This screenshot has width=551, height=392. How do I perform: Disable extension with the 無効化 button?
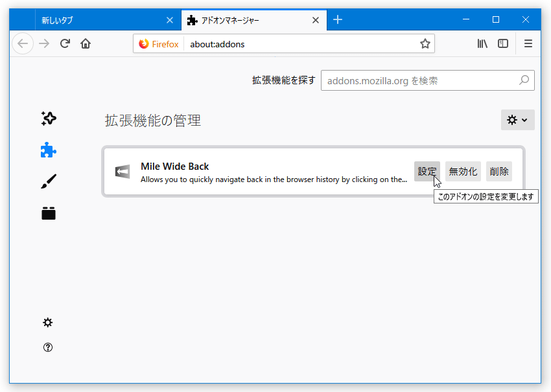pos(463,172)
